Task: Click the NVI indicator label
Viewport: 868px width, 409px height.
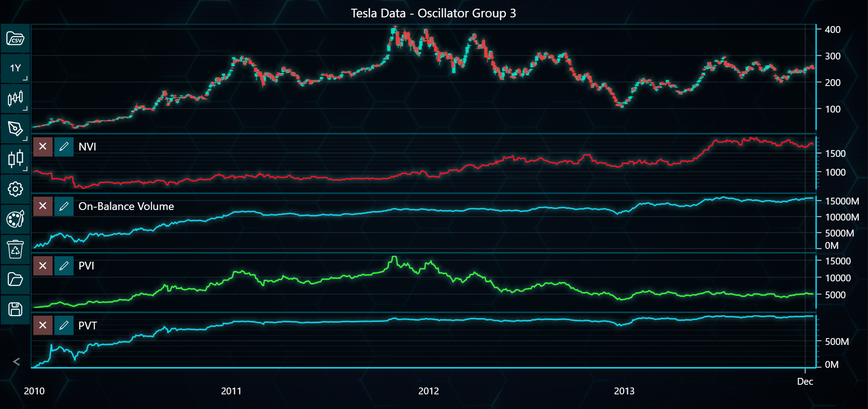Action: [87, 147]
